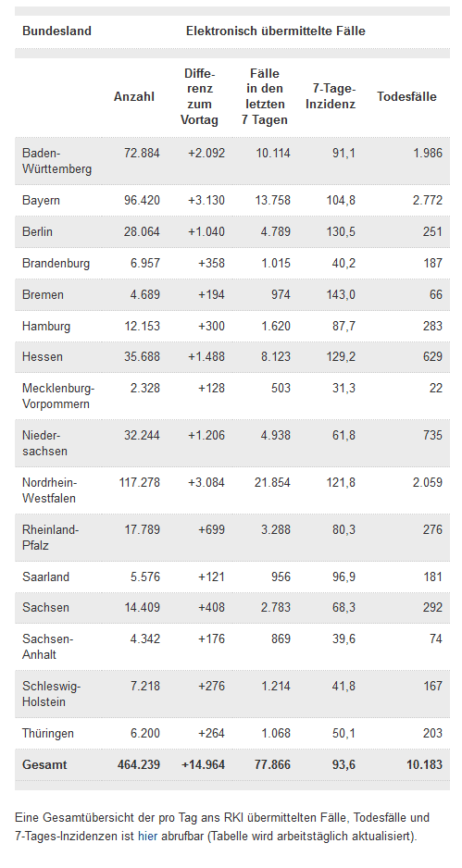462x868 pixels.
Task: Select the Berlin case count 28.064
Action: (x=142, y=231)
